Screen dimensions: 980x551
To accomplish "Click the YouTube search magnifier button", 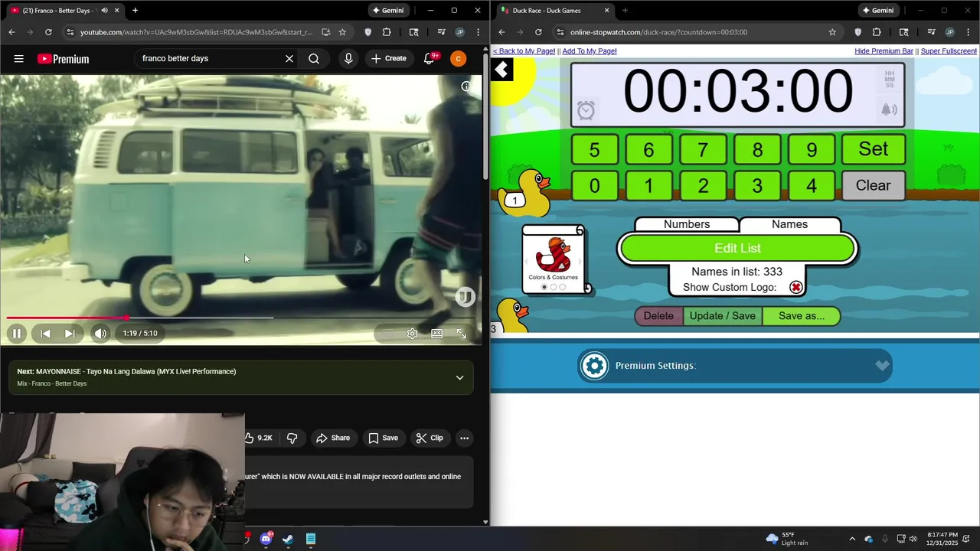I will (x=314, y=59).
